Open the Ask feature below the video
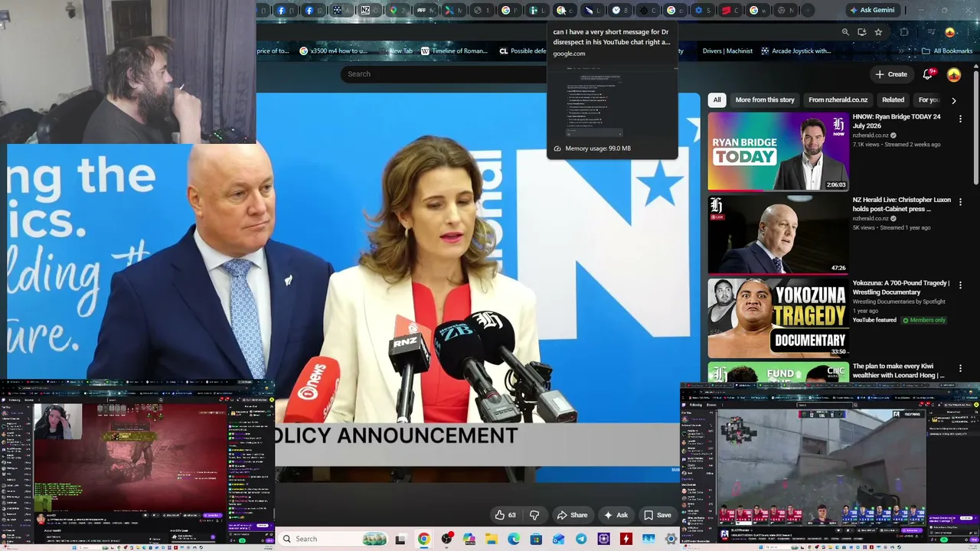980x551 pixels. click(616, 515)
